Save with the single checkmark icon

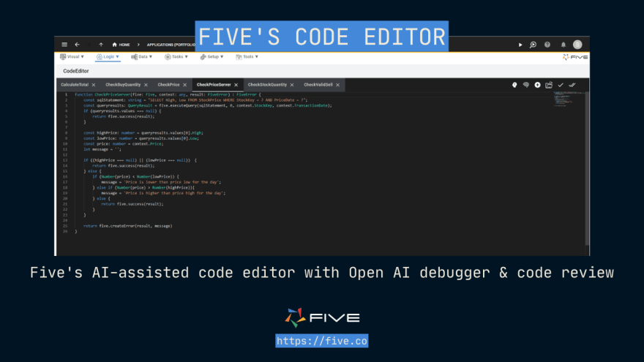[561, 85]
